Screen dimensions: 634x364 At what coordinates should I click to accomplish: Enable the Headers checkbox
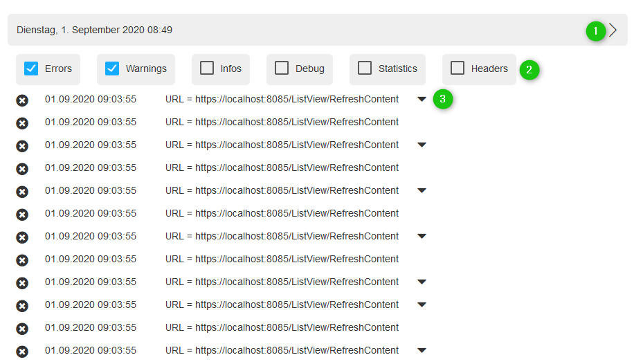[458, 68]
